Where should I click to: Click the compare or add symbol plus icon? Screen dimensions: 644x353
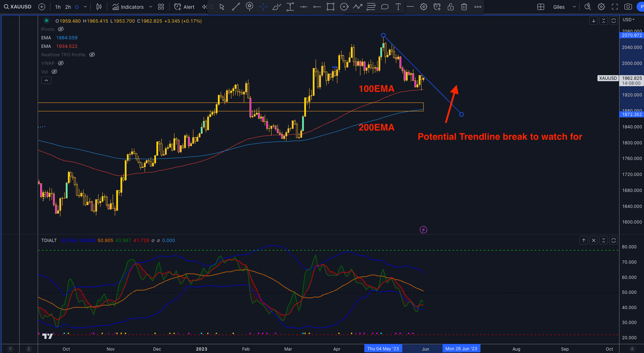42,7
